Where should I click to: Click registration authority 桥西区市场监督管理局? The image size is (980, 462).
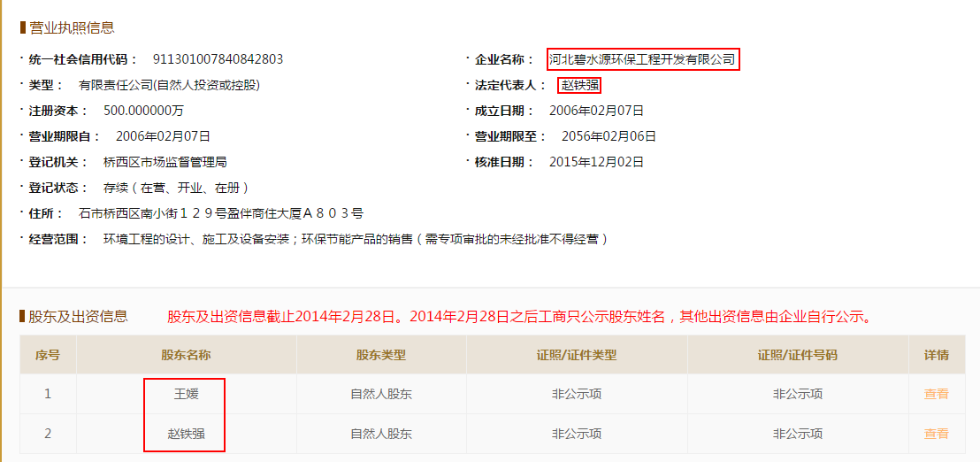pyautogui.click(x=165, y=162)
